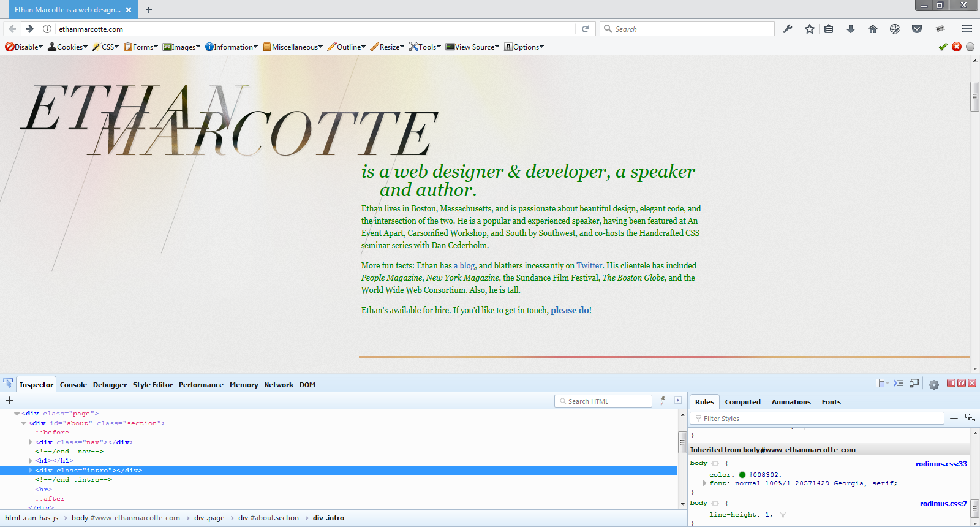The height and width of the screenshot is (527, 980).
Task: Open the Disable dropdown menu
Action: 24,47
